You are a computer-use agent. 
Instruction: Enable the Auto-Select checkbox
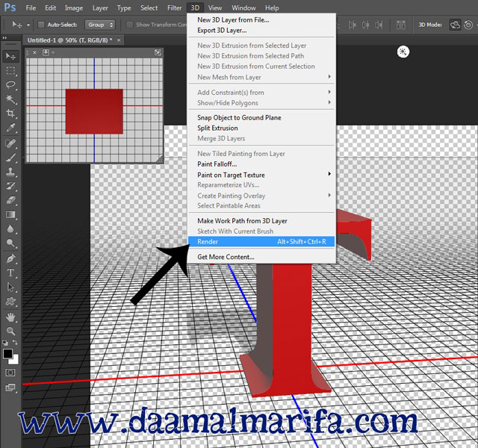[41, 25]
